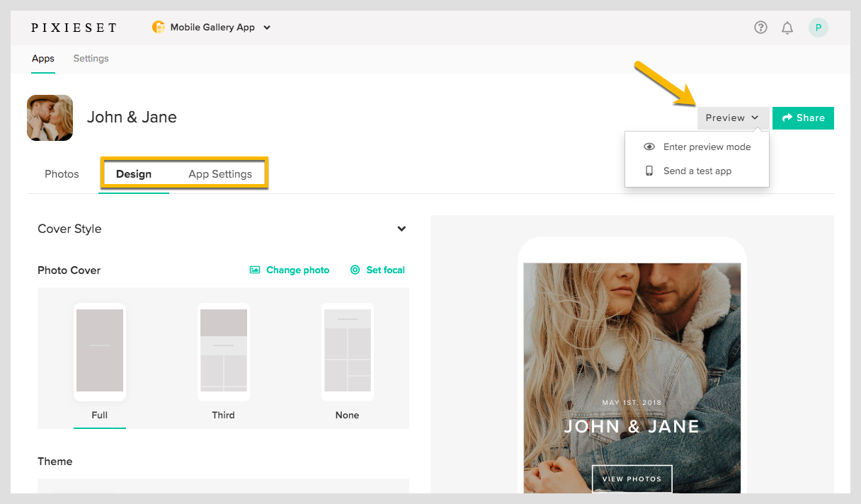Click the John & Jane app title
The height and width of the screenshot is (504, 861).
point(132,118)
